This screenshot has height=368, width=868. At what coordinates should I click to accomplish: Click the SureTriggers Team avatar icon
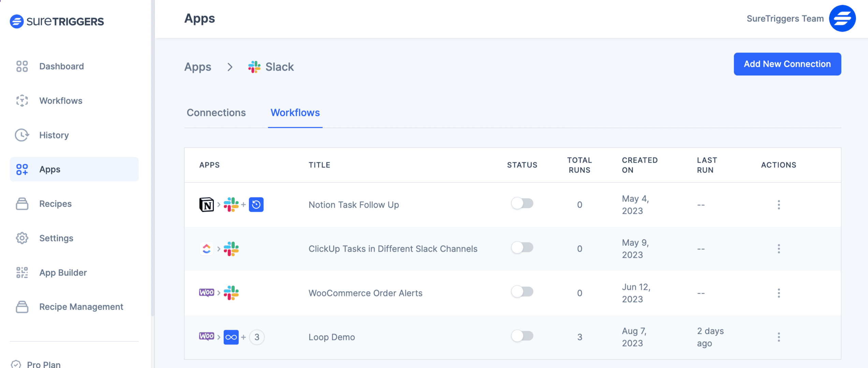842,19
